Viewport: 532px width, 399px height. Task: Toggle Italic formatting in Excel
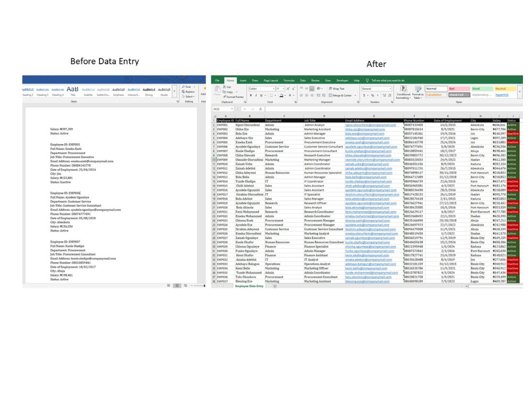tap(256, 95)
